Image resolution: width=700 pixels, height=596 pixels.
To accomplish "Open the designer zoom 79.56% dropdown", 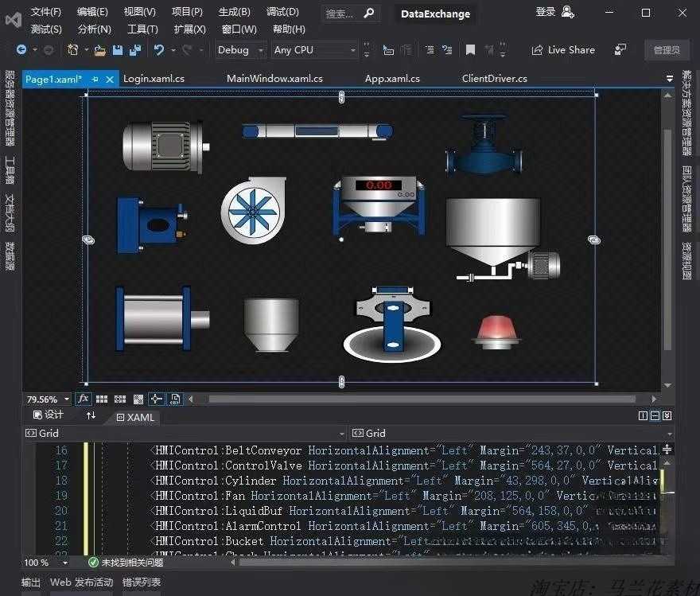I will click(x=67, y=399).
